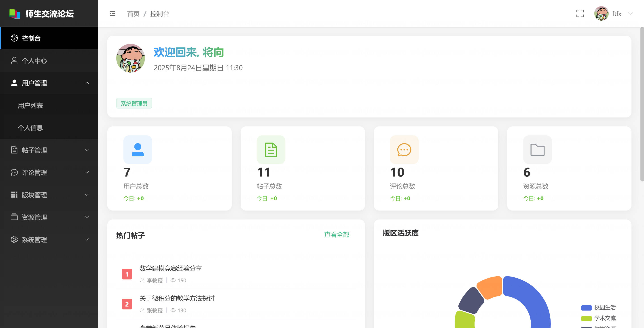The image size is (644, 328).
Task: Click the 版区活跃度 panel title
Action: click(x=400, y=233)
